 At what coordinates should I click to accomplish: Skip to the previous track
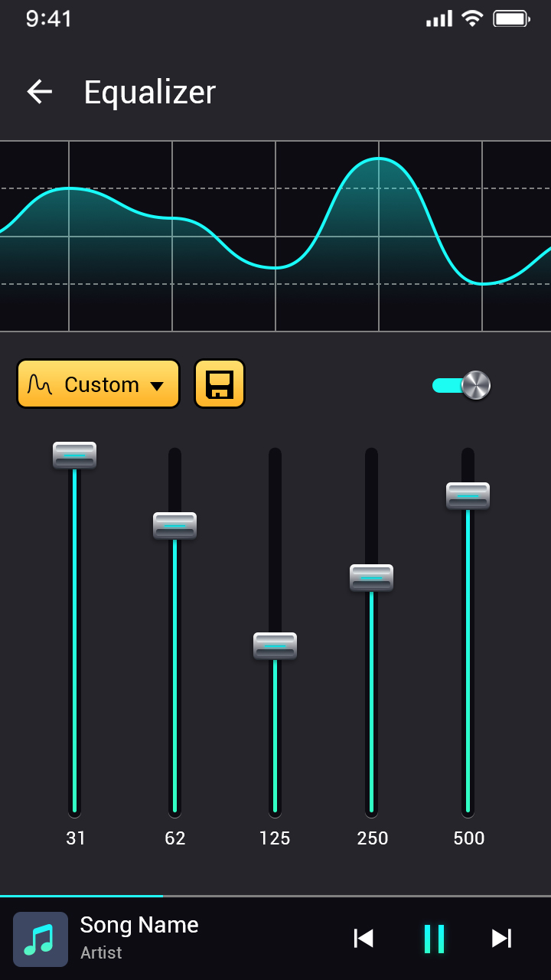[364, 938]
